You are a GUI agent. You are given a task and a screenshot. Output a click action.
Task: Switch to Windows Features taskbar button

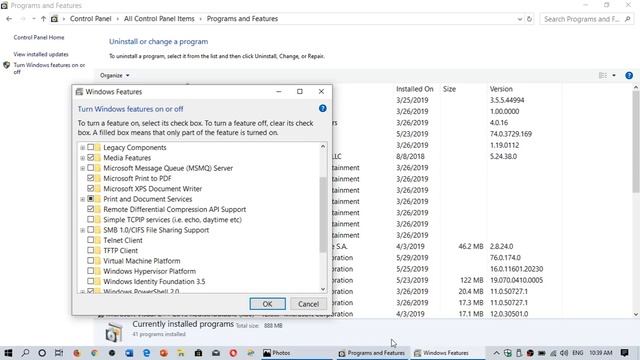447,353
